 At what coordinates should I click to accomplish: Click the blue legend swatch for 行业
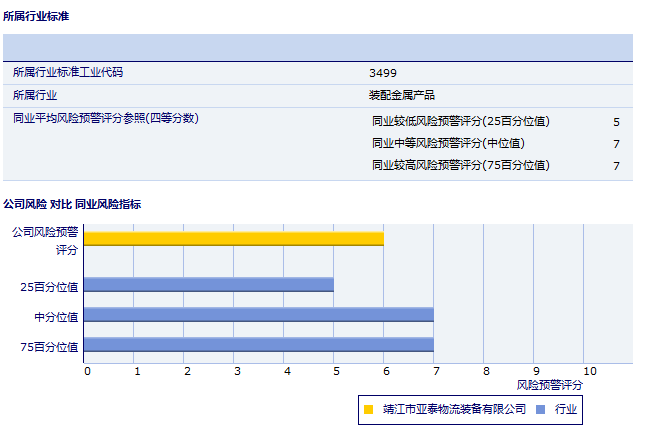coord(540,409)
